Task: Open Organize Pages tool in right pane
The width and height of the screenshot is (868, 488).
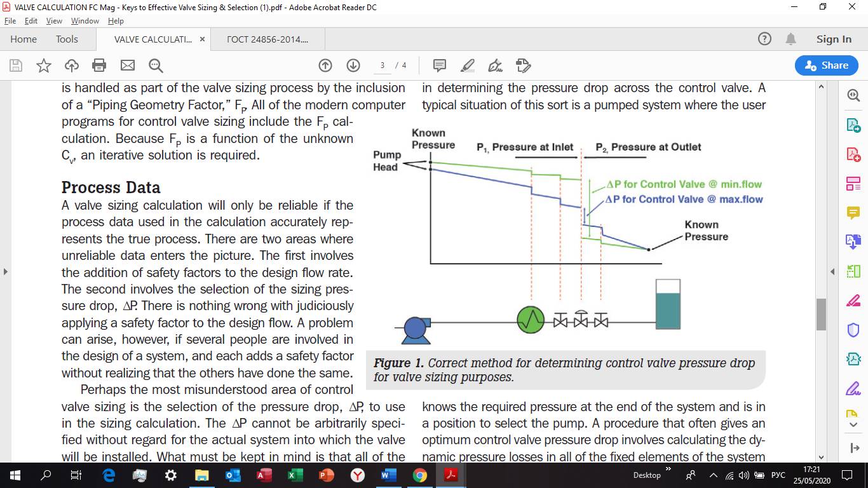Action: point(853,271)
